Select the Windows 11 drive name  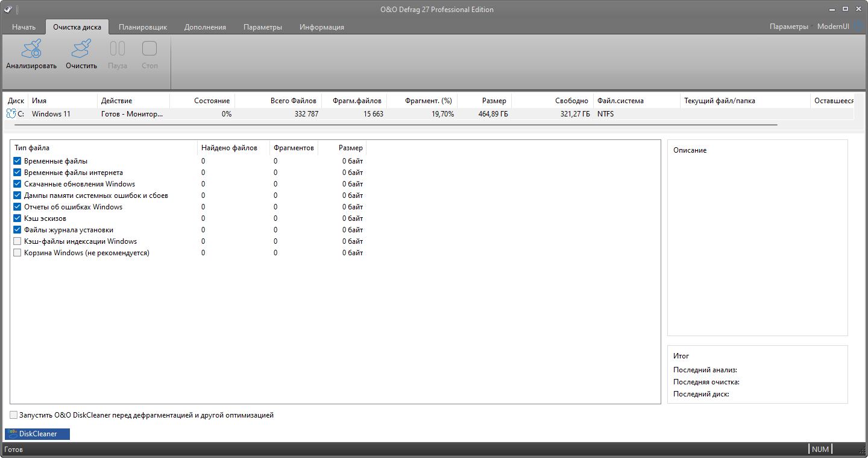[x=51, y=113]
